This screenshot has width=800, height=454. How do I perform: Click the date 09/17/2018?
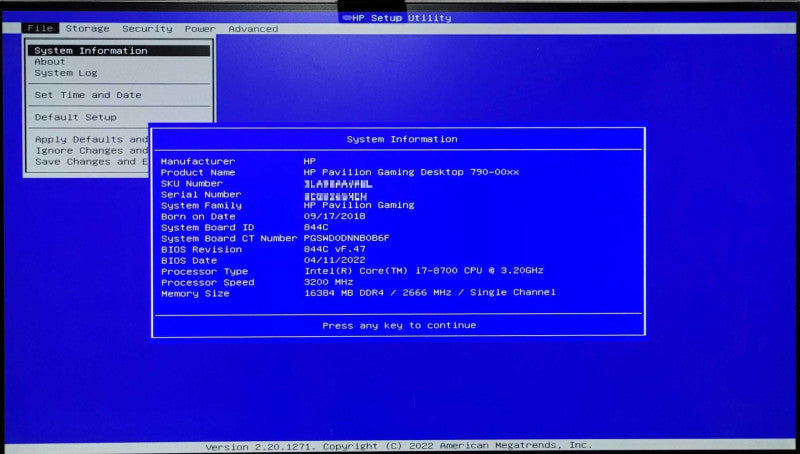coord(335,216)
